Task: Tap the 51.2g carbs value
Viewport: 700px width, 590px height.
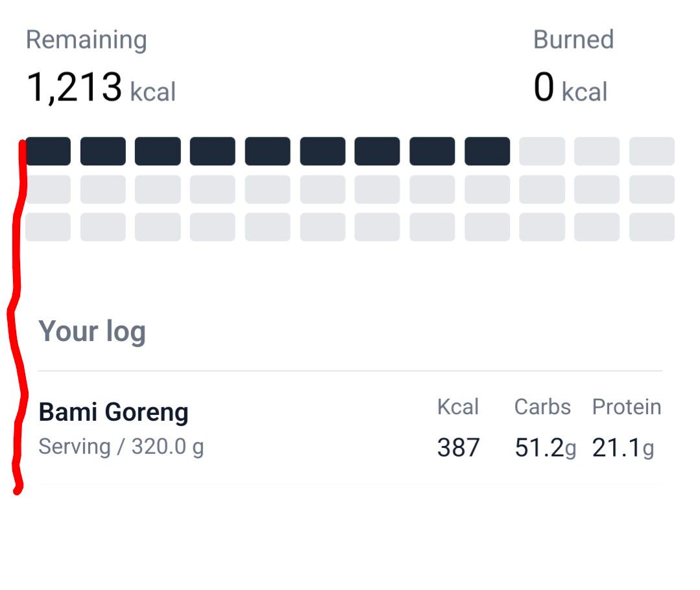Action: pos(545,448)
